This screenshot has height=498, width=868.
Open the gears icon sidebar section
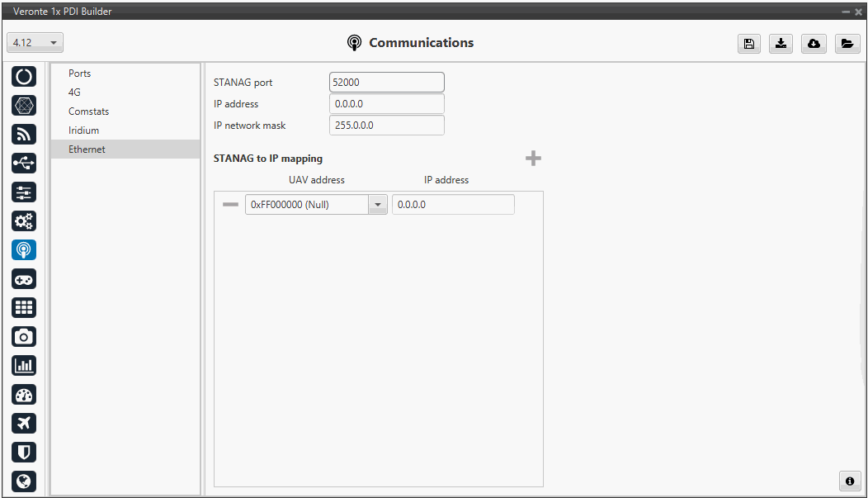coord(24,221)
